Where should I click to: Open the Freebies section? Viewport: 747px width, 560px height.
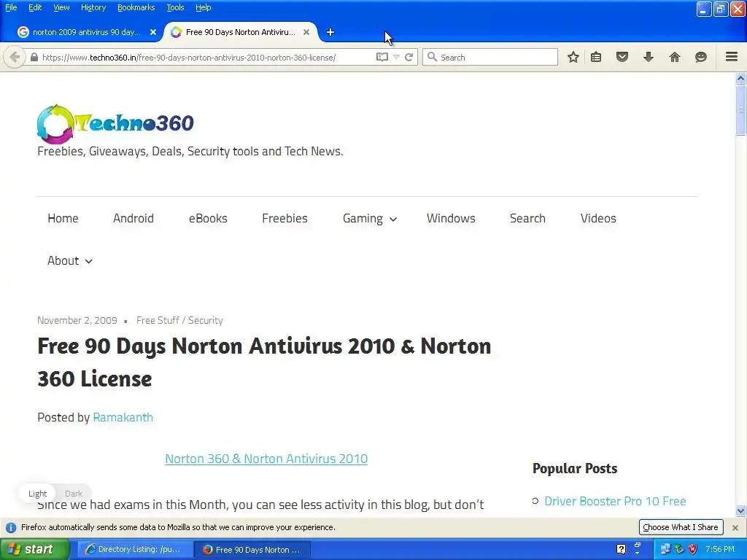click(x=285, y=219)
